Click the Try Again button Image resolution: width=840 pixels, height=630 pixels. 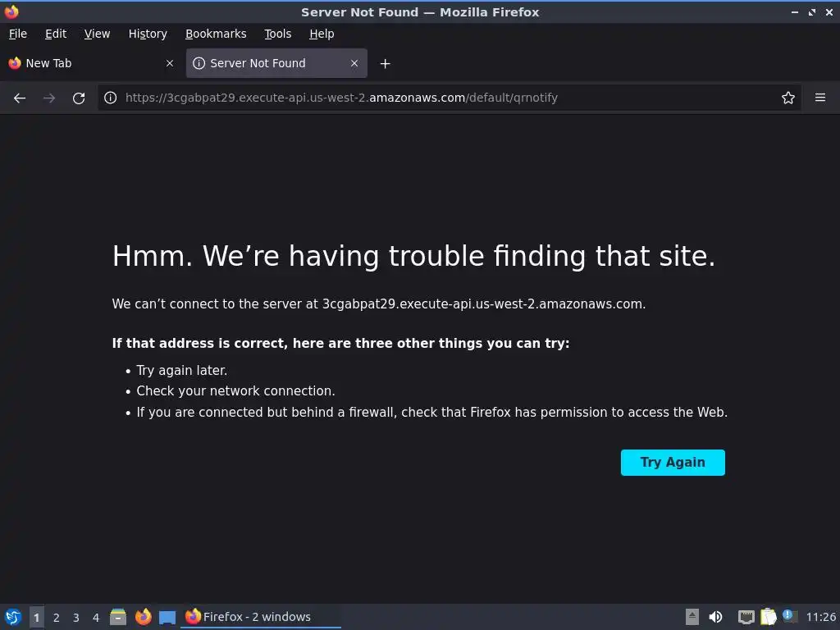tap(673, 463)
